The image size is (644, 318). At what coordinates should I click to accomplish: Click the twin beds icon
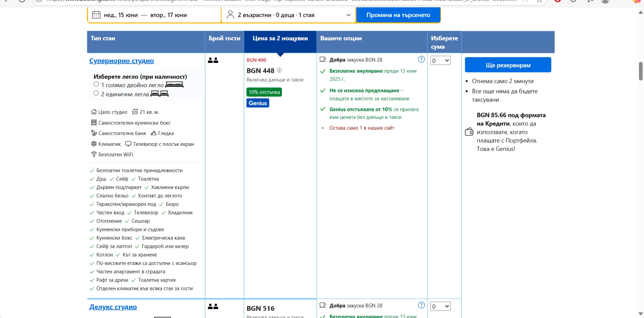pos(159,94)
